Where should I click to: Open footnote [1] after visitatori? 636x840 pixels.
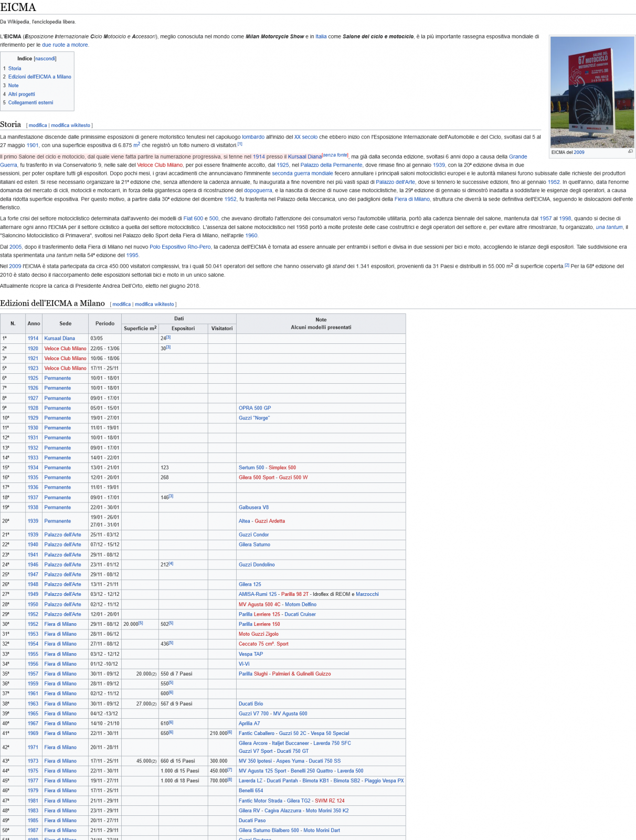click(x=240, y=144)
